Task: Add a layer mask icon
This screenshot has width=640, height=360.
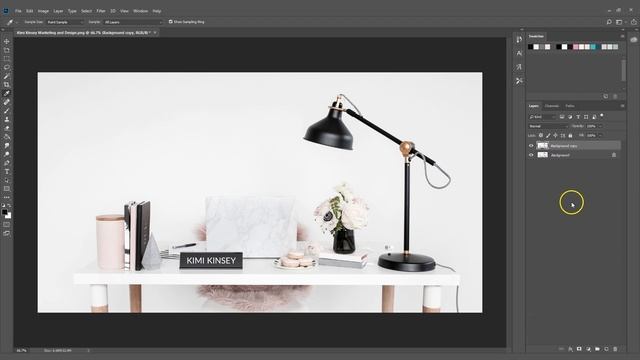Action: point(579,349)
